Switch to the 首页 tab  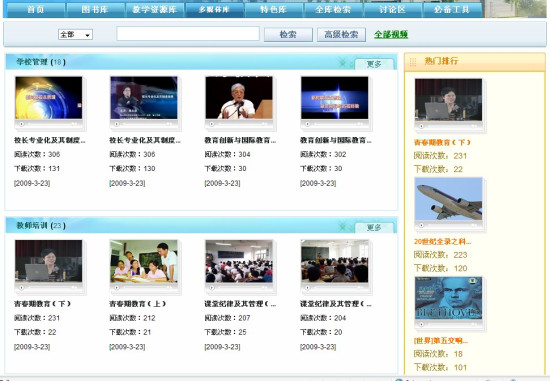tap(35, 9)
